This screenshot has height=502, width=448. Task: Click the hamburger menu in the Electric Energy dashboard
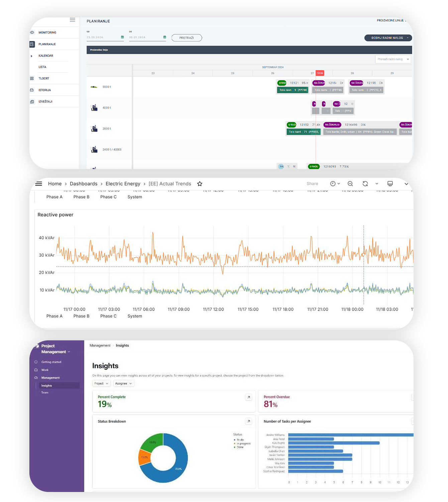[x=39, y=184]
